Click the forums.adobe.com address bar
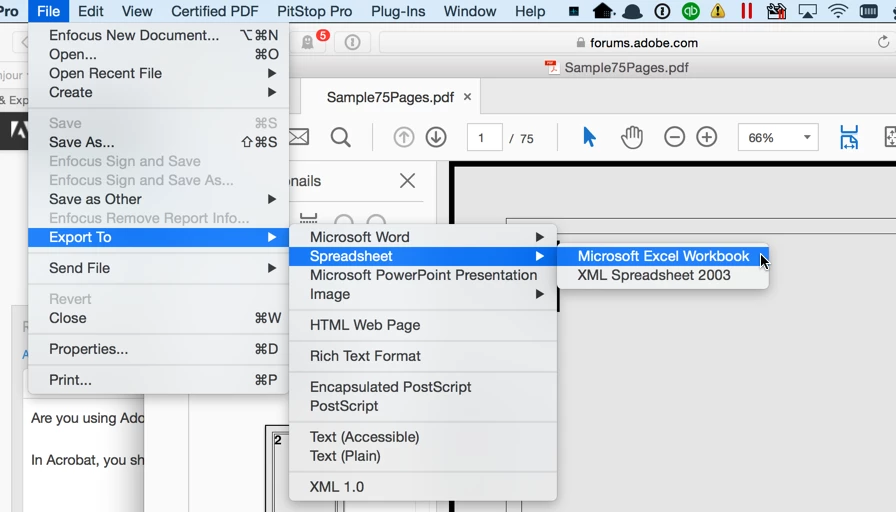The image size is (896, 512). pyautogui.click(x=635, y=42)
